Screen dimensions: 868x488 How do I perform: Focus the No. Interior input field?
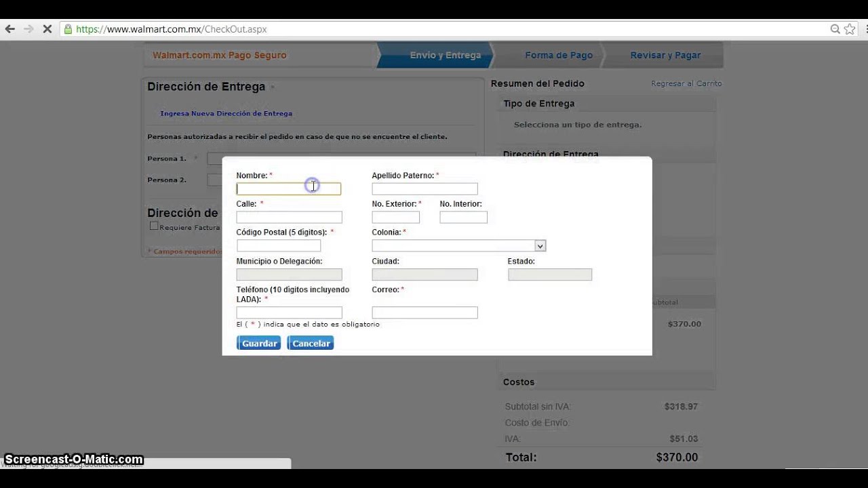click(x=463, y=218)
